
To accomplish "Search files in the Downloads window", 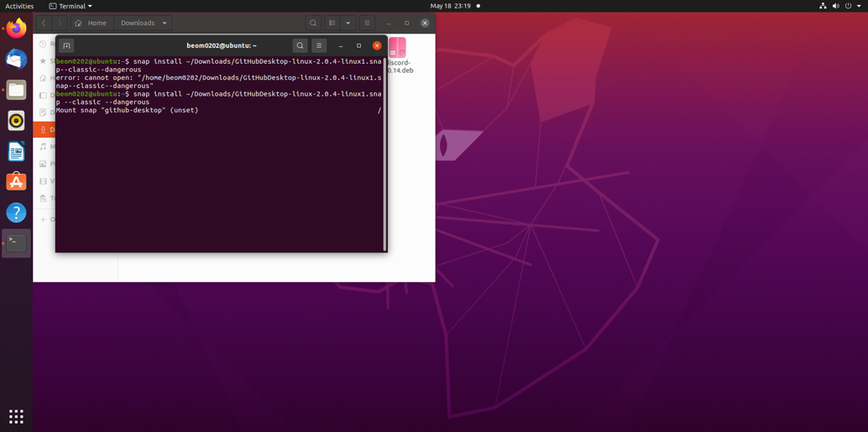I will [x=313, y=23].
